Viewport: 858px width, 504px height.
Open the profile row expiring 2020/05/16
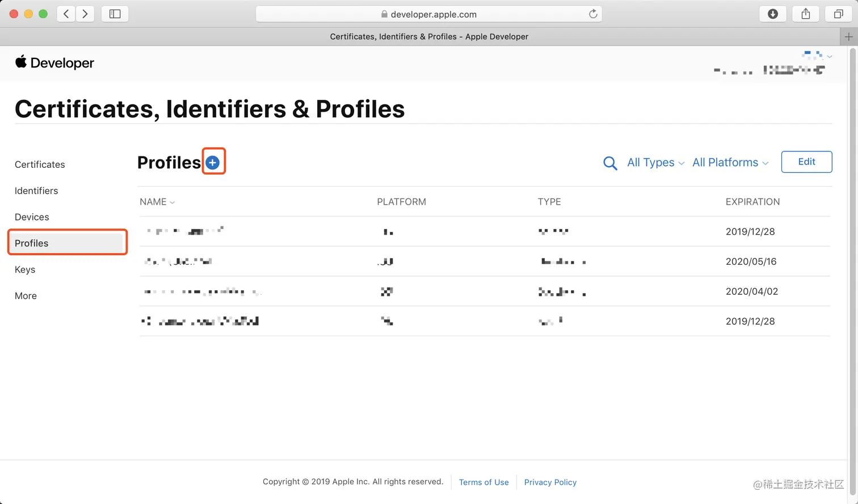[485, 261]
